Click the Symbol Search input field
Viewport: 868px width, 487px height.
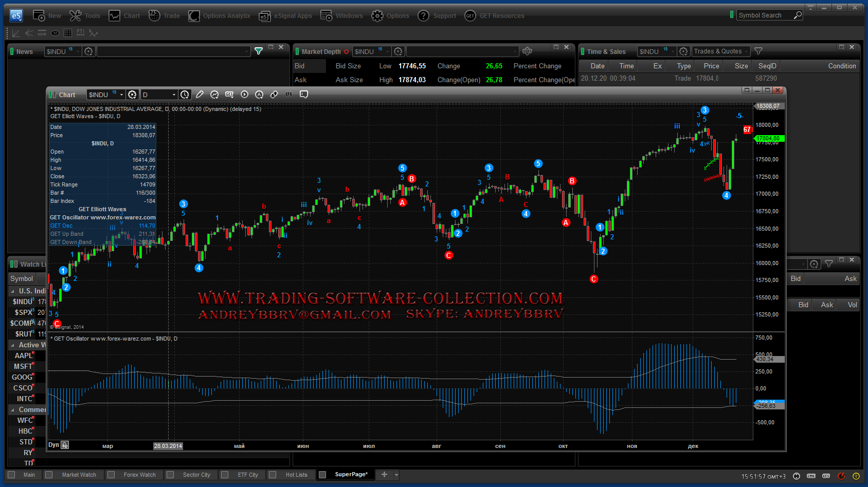[764, 15]
